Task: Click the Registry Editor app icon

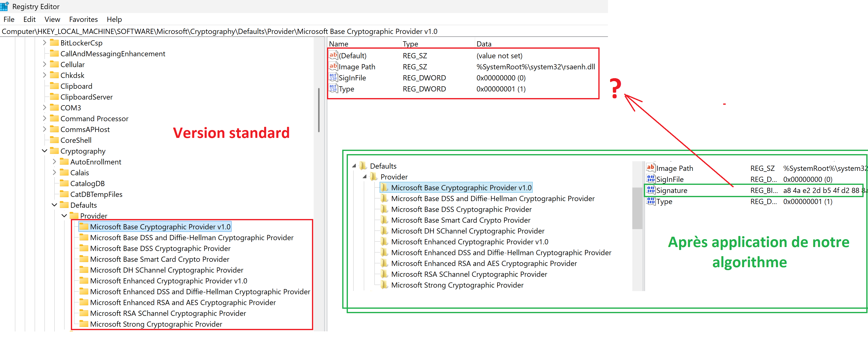Action: (x=4, y=6)
